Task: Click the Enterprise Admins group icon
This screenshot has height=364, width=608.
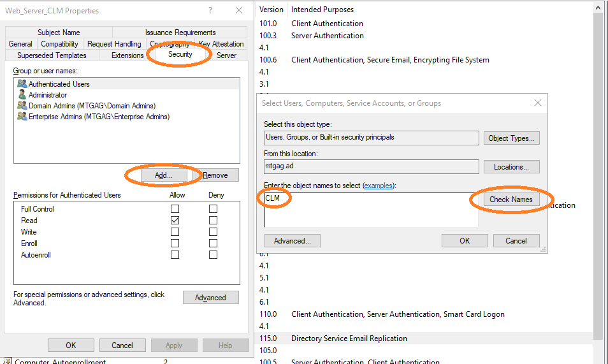Action: coord(22,117)
